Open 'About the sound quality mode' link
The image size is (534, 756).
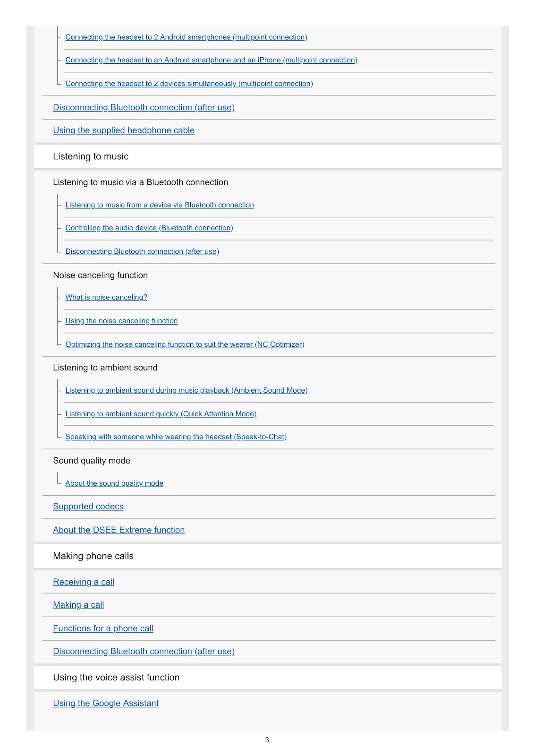click(x=114, y=483)
